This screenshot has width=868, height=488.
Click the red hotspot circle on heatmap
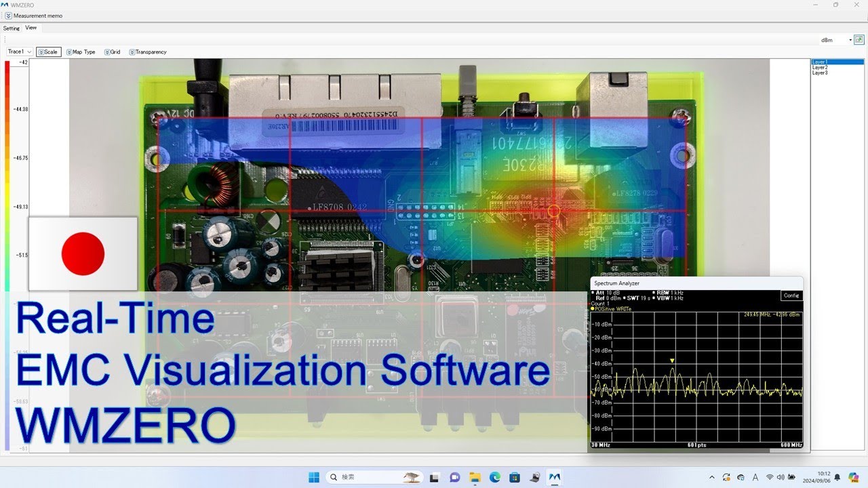coord(553,211)
